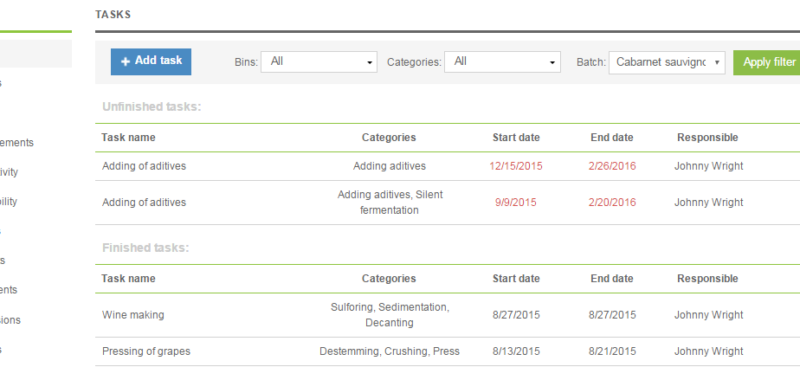Screen dimensions: 800x380
Task: Click the 8/13/2015 start date cell
Action: point(516,351)
